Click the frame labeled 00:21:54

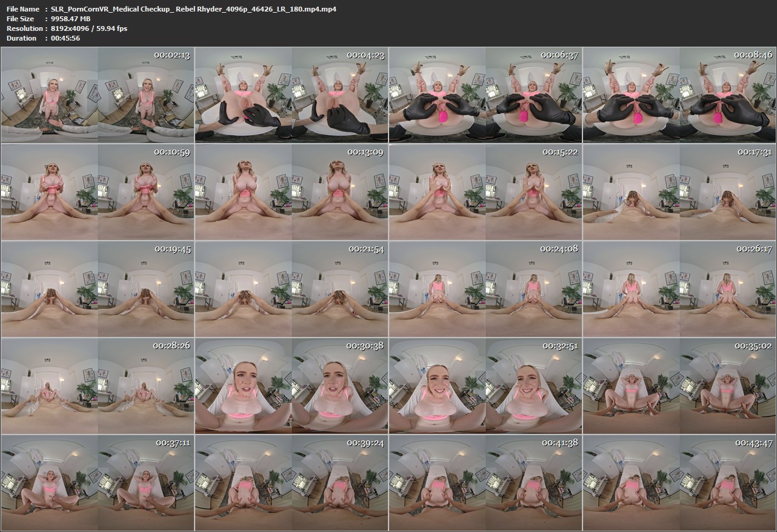click(292, 289)
